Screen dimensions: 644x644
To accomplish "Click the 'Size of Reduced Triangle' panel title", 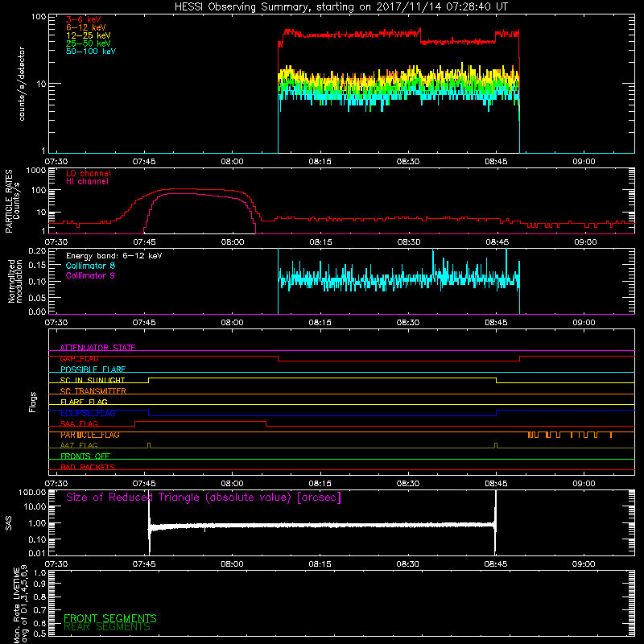I will click(x=204, y=497).
